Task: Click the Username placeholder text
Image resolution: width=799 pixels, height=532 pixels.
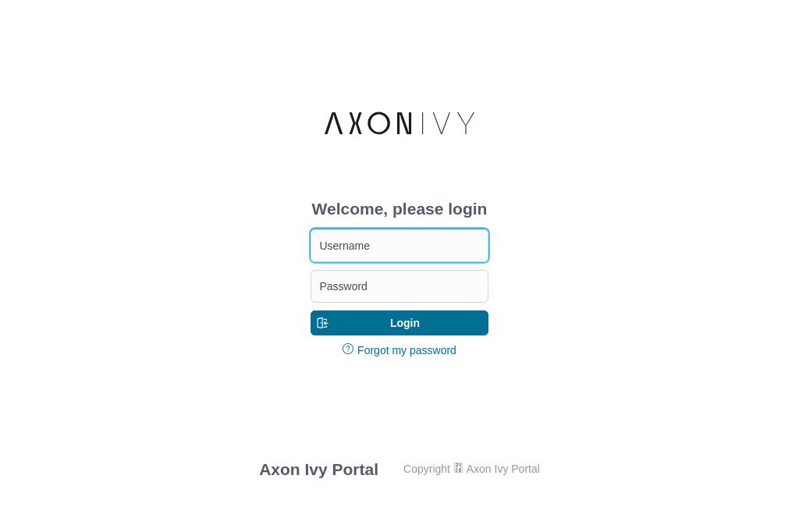Action: (344, 246)
